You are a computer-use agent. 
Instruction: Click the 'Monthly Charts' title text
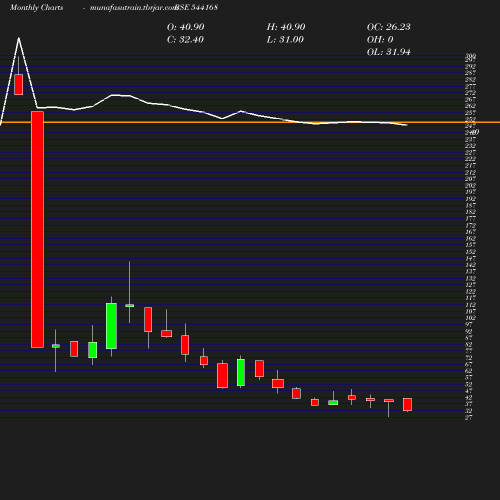click(x=36, y=7)
